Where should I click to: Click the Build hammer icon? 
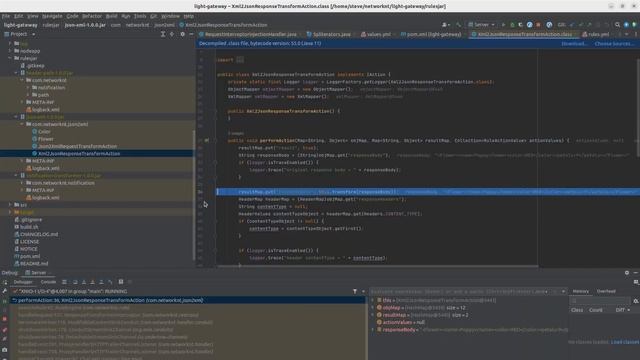pos(458,25)
